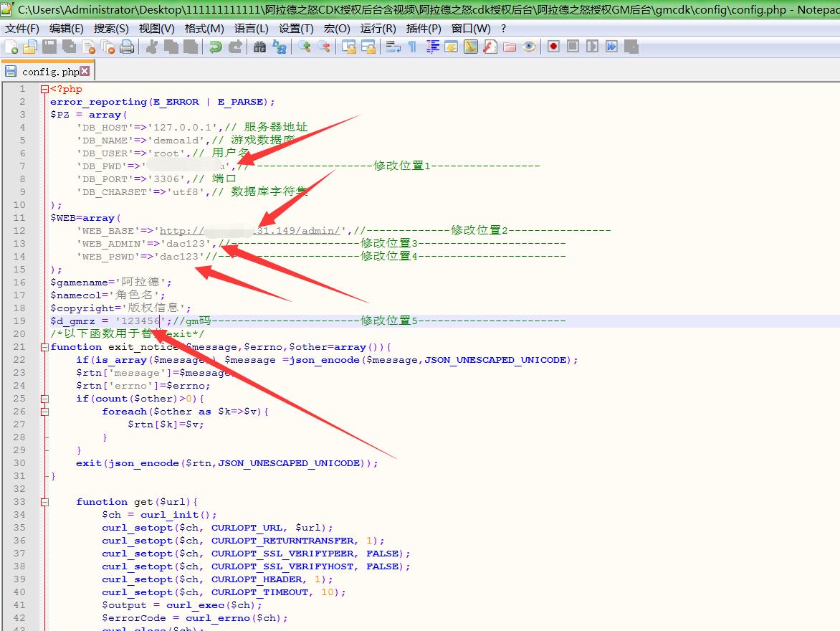
Task: Click the Redo arrow icon
Action: 235,47
